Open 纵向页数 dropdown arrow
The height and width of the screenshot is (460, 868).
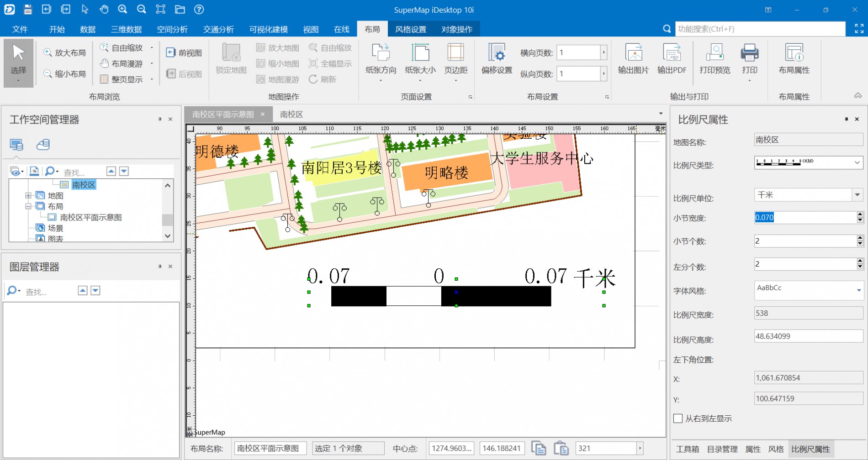click(603, 73)
